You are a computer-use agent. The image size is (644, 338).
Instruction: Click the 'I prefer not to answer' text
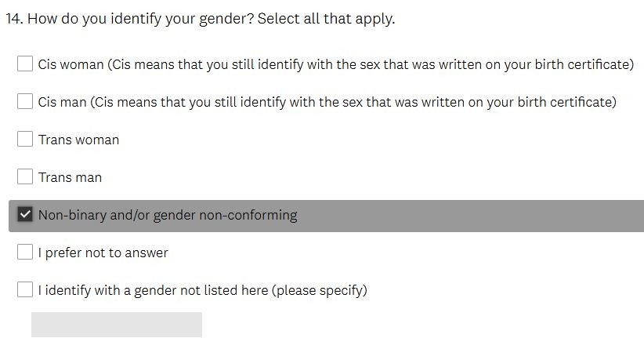coord(103,253)
